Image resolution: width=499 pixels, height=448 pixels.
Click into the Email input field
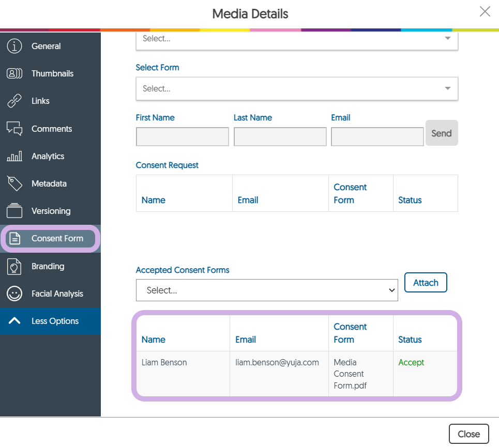[x=377, y=137]
